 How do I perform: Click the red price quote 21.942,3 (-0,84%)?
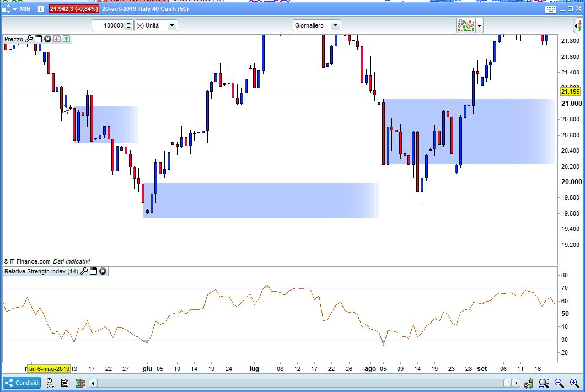[x=74, y=9]
